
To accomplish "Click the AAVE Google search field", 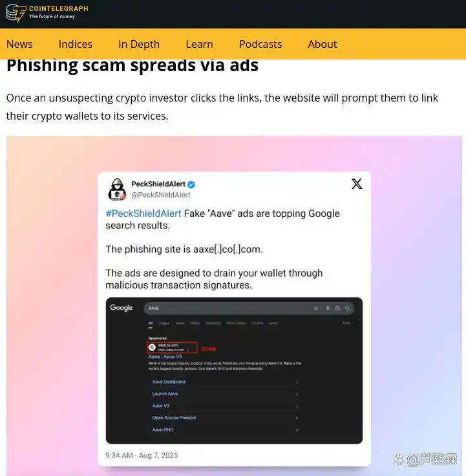I will (249, 308).
